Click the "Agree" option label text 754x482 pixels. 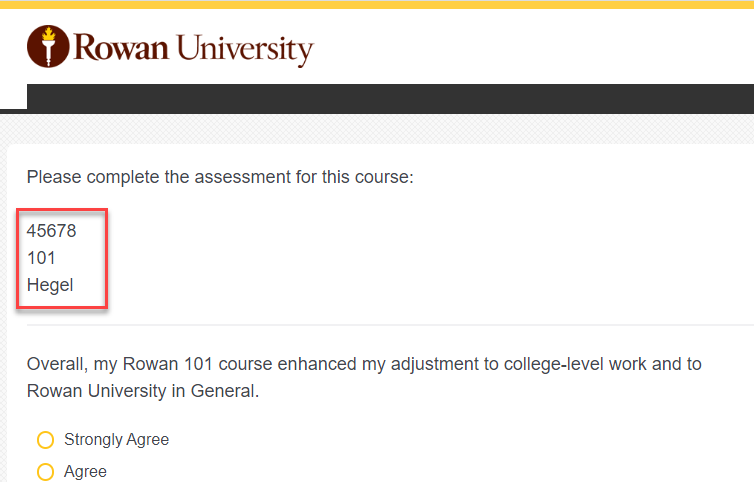[85, 472]
